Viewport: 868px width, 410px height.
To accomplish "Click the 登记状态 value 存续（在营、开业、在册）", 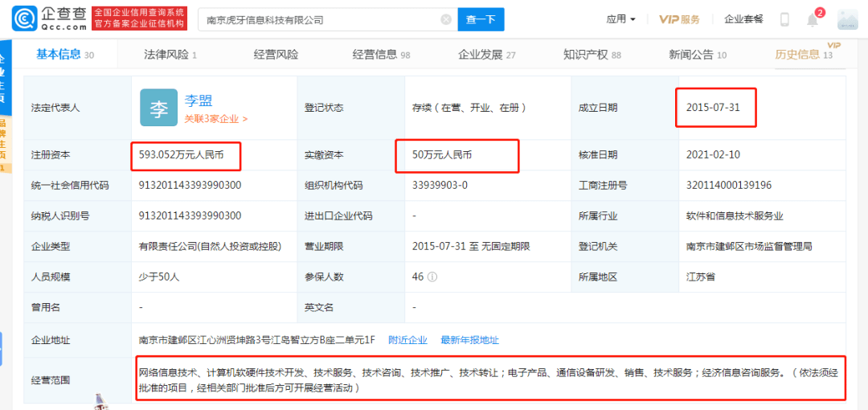I will coord(469,108).
